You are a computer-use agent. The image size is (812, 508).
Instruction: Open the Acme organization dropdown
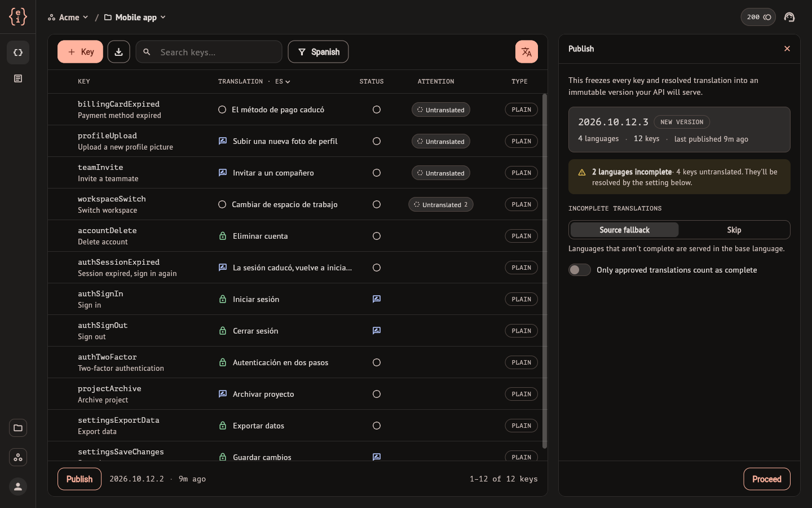[68, 17]
